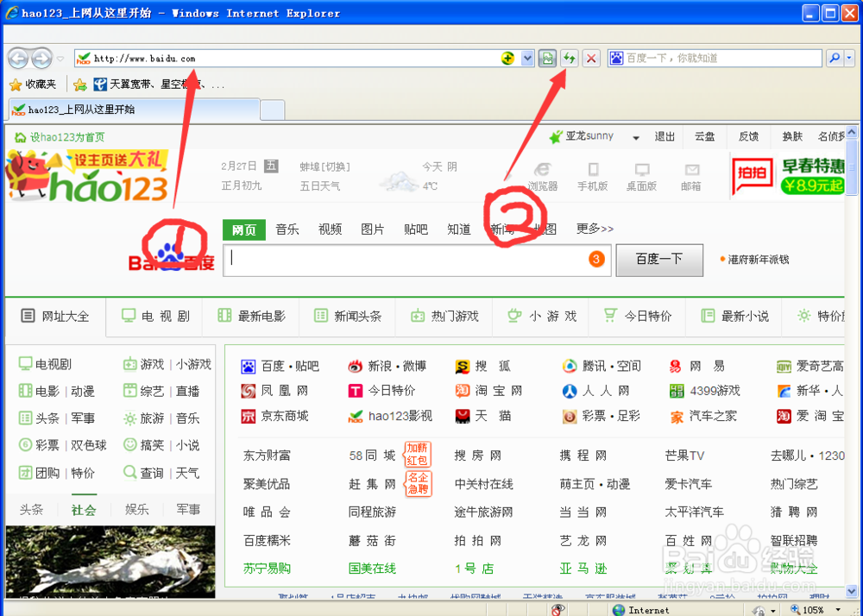863x616 pixels.
Task: Open 百度·贴吧 site link
Action: click(x=280, y=367)
